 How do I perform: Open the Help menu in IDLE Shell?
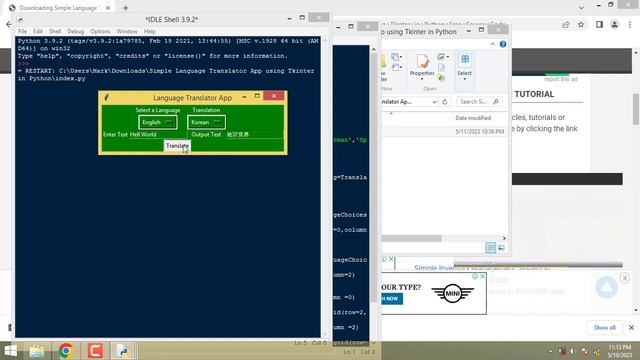pos(150,31)
